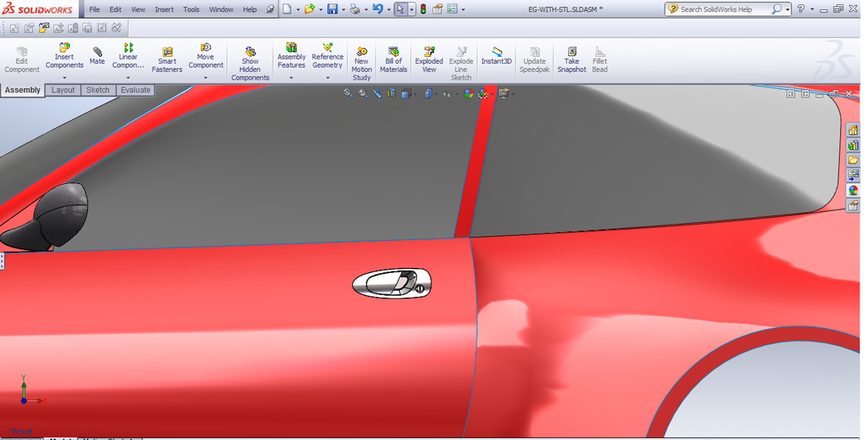The image size is (868, 440).
Task: Toggle the rebuild traffic light icon
Action: click(424, 9)
